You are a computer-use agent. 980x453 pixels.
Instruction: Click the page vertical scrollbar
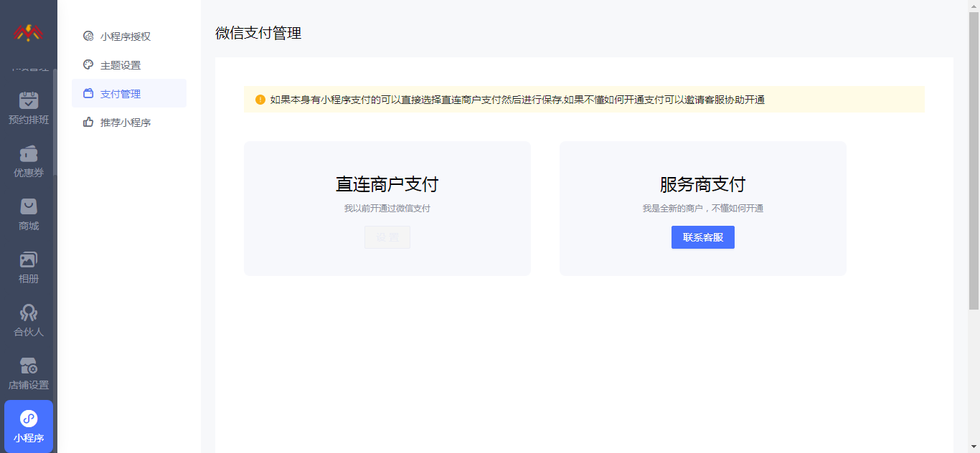[x=974, y=161]
